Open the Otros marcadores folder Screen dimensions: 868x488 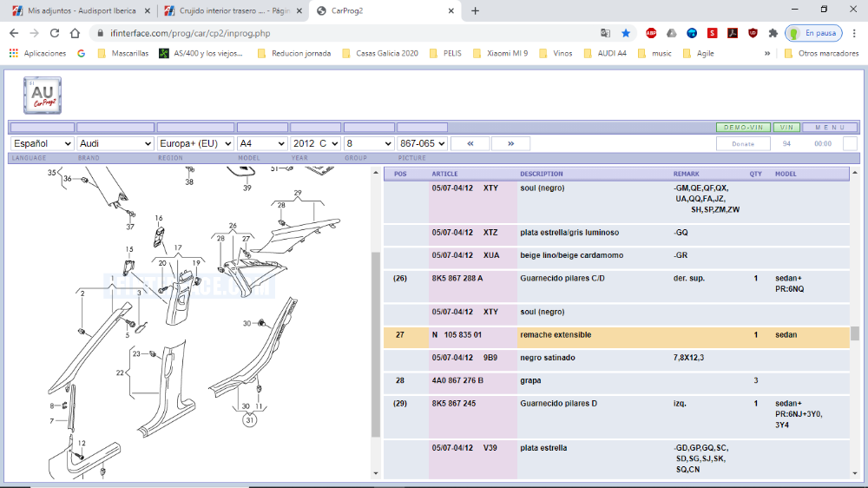click(821, 53)
